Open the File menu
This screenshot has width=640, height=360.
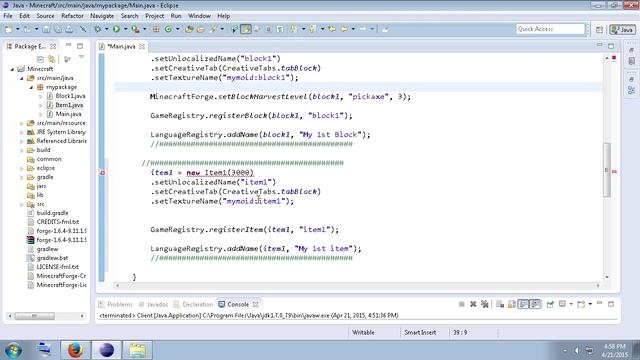coord(8,16)
